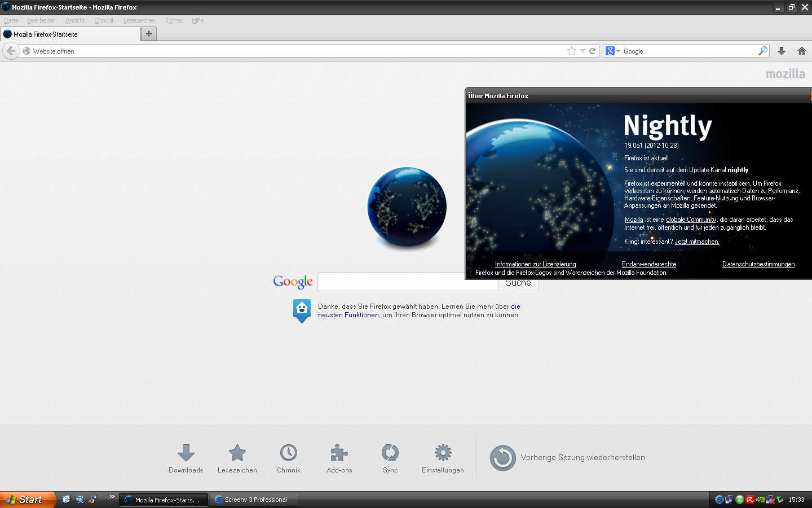Follow the 'neusten Funktionen' link

point(348,315)
